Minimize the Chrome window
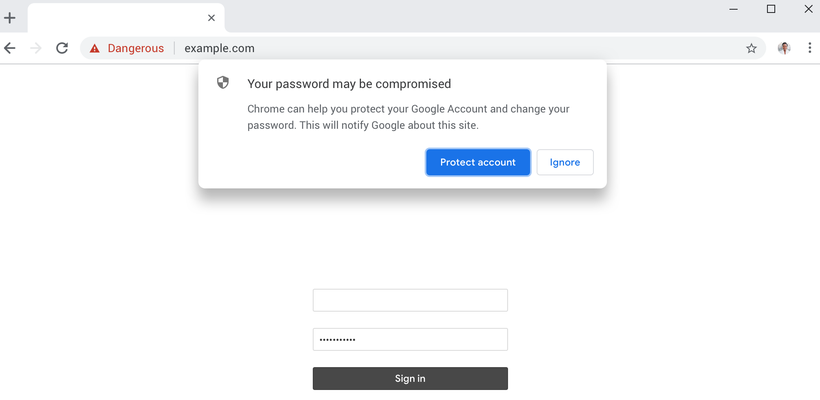The width and height of the screenshot is (820, 400). coord(734,9)
